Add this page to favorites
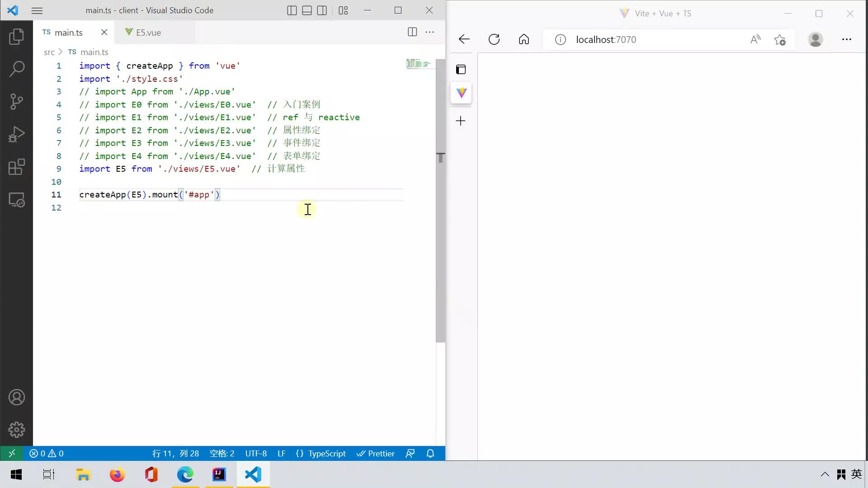Viewport: 868px width, 488px height. coord(780,40)
